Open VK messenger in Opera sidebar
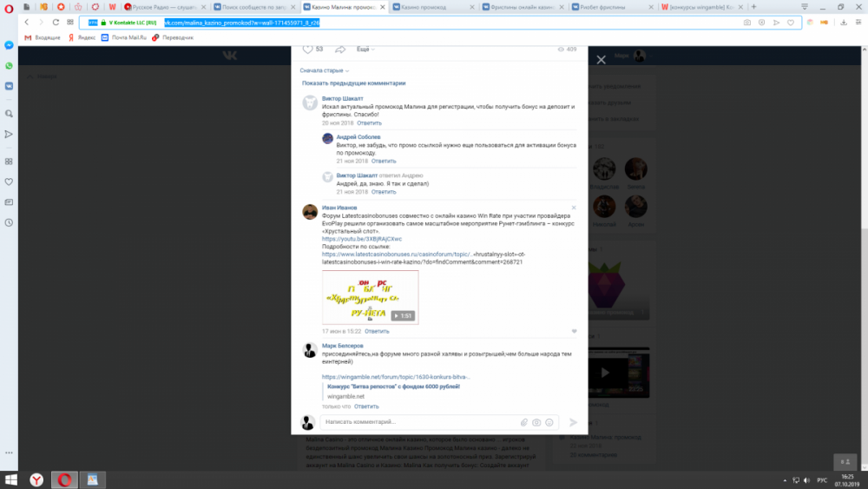The height and width of the screenshot is (489, 868). 9,86
